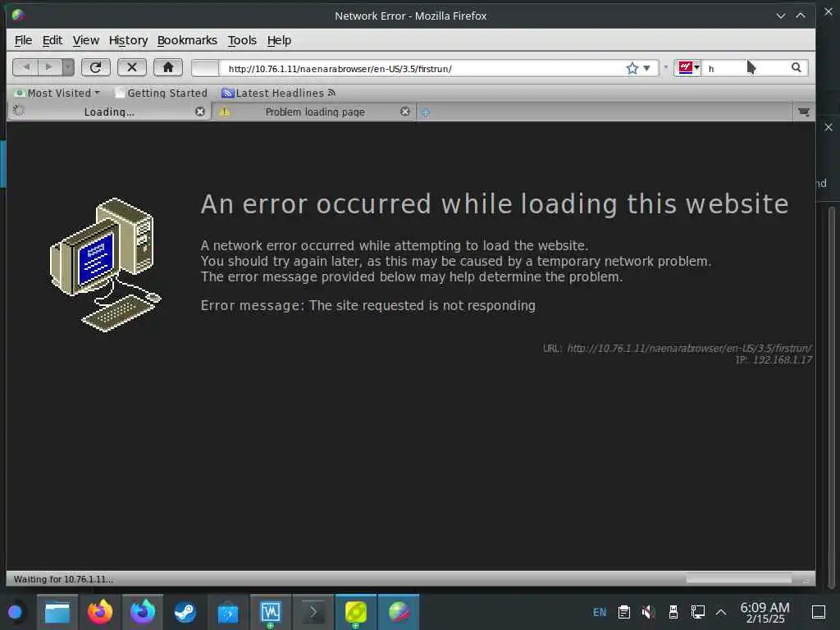
Task: Close the Loading... tab
Action: point(200,112)
